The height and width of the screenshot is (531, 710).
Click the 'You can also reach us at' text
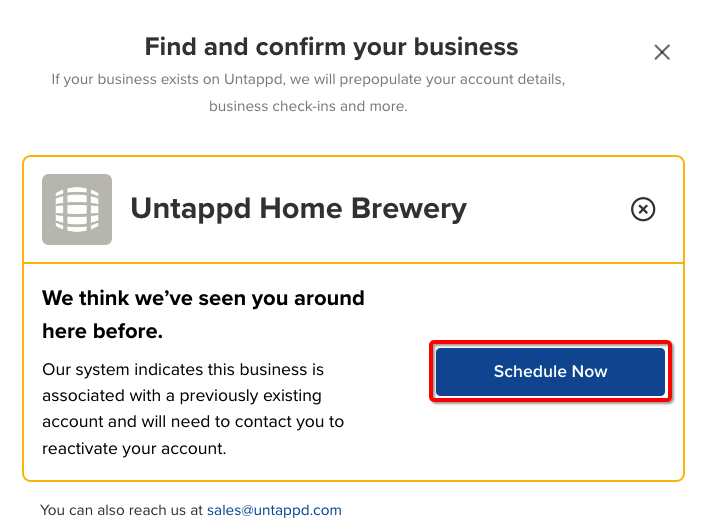click(121, 510)
